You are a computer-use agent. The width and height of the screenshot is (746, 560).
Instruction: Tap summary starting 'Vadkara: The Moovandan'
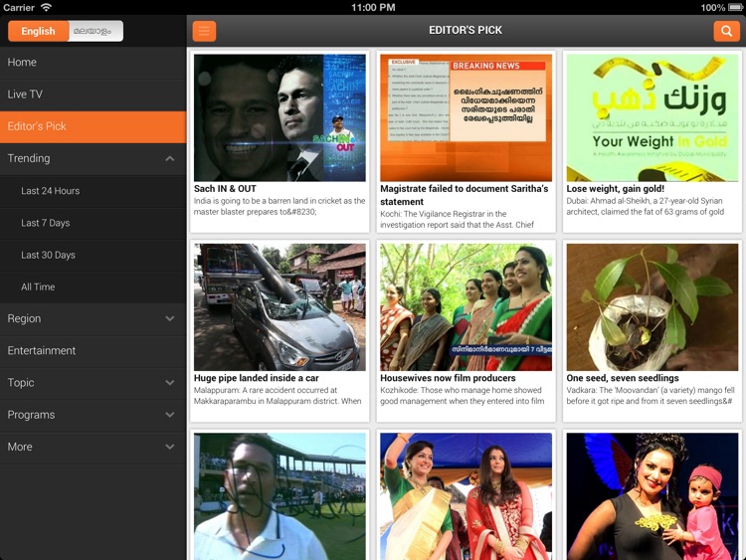651,395
